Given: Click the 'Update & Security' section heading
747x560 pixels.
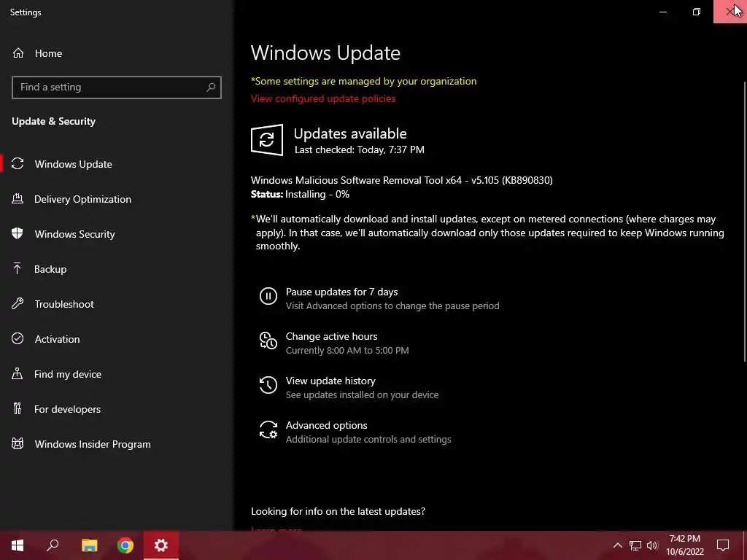Looking at the screenshot, I should (x=53, y=121).
